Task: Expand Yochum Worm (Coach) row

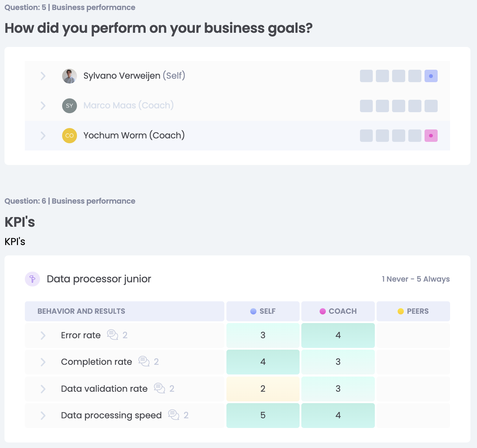Action: point(43,136)
